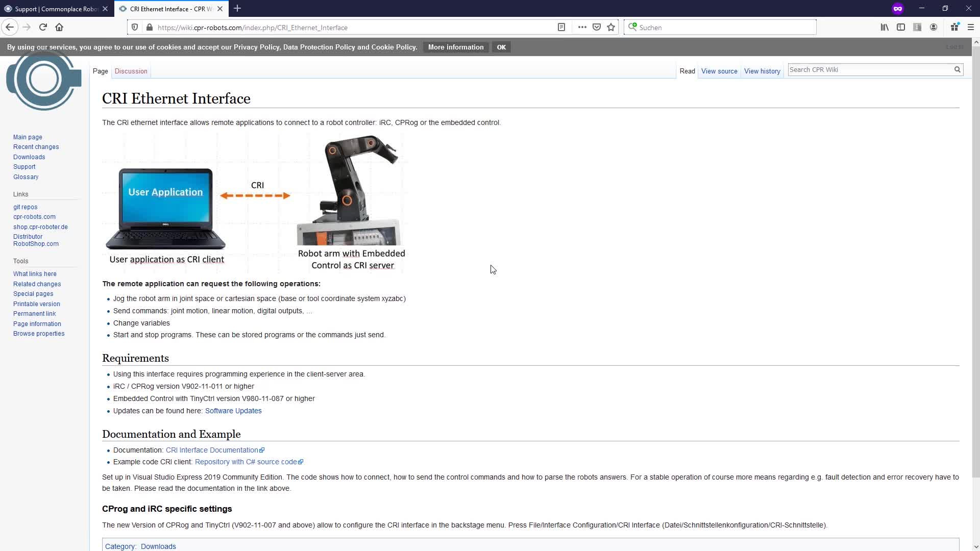The height and width of the screenshot is (551, 980).
Task: Save page to Pocket
Action: pyautogui.click(x=597, y=28)
